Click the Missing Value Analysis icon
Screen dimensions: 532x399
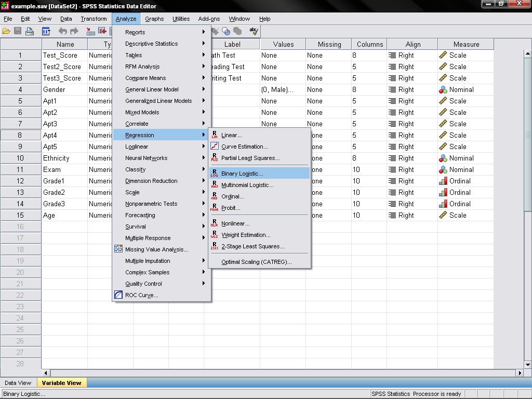click(x=118, y=249)
